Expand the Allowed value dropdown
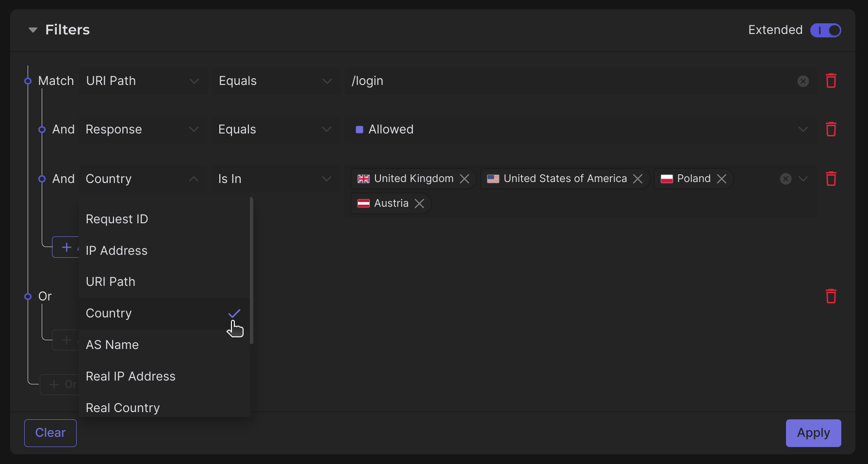 [x=803, y=129]
